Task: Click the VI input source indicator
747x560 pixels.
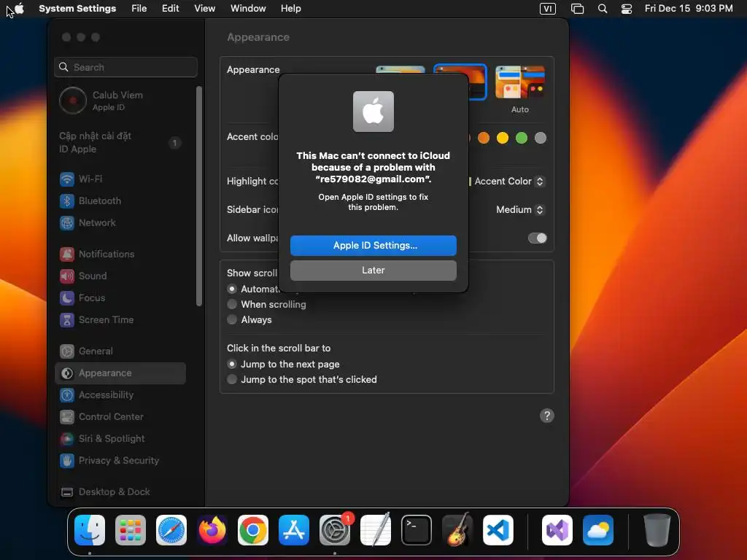Action: pos(548,9)
